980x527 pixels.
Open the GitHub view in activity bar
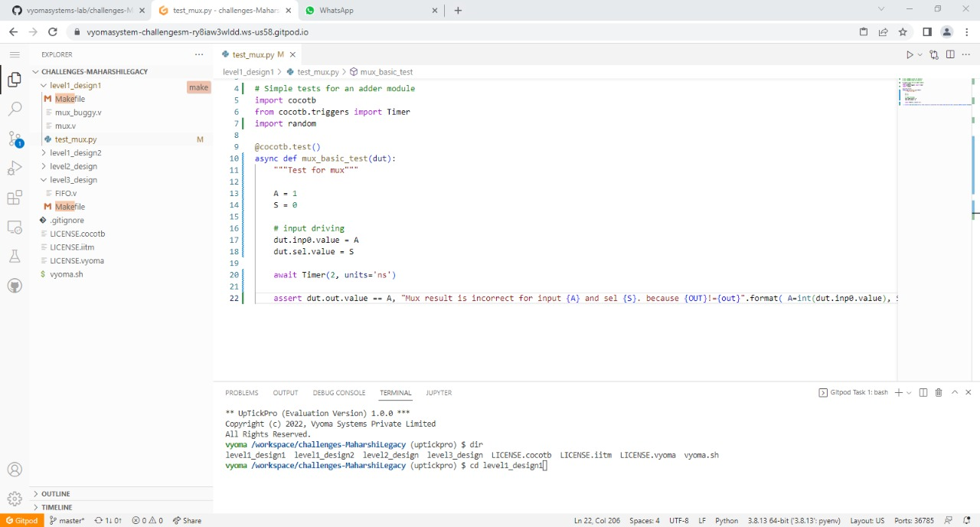[15, 286]
